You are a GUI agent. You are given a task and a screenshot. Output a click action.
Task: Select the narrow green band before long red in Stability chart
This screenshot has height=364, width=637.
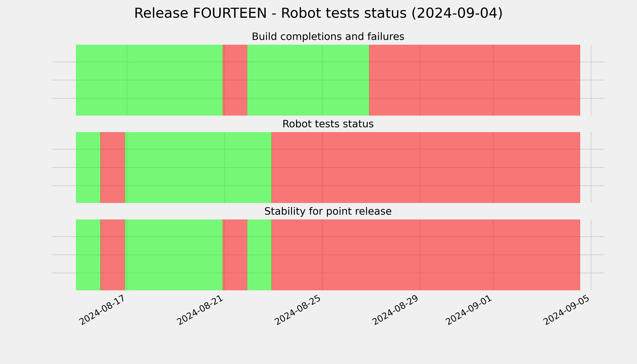(x=259, y=255)
